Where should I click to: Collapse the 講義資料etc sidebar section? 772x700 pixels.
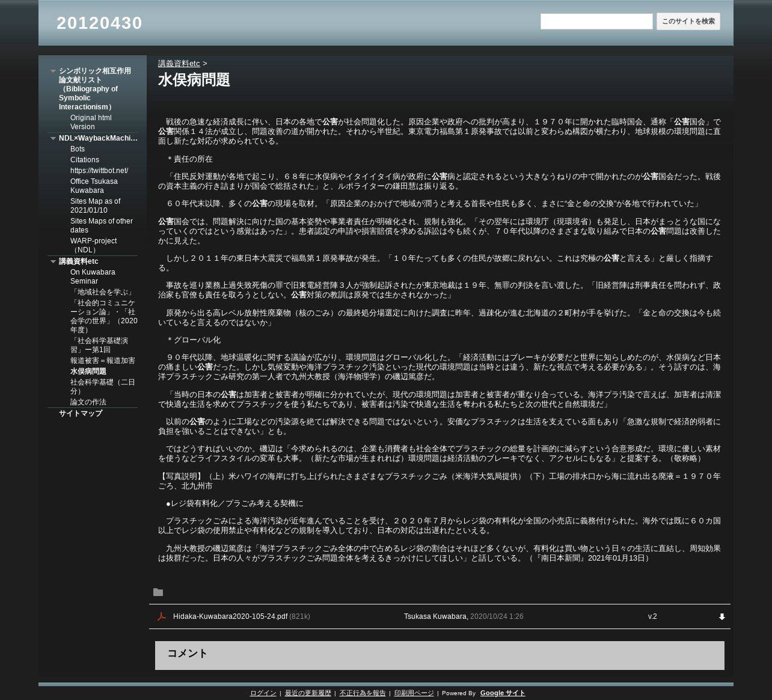53,261
